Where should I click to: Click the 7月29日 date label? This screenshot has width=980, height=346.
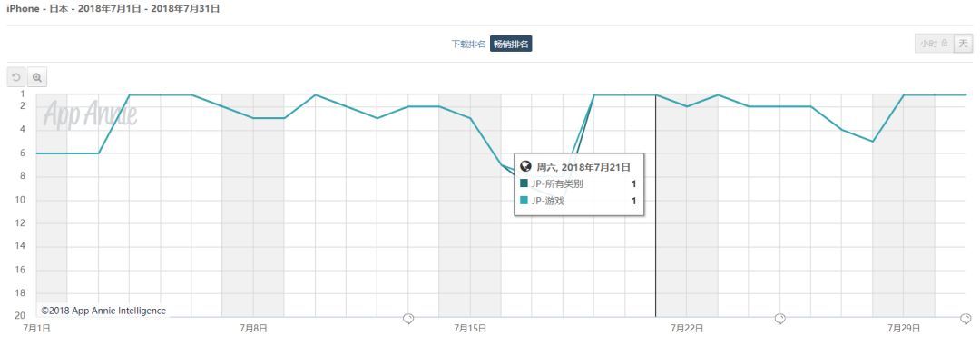click(x=903, y=328)
